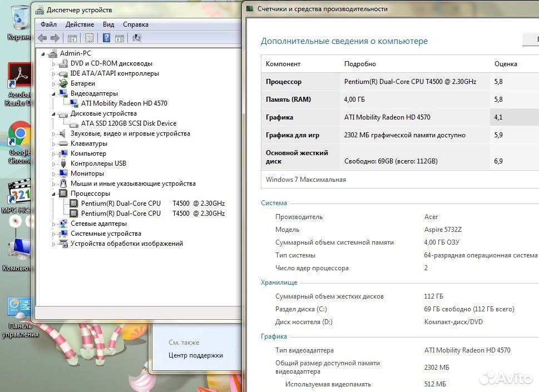The image size is (539, 392).
Task: Click the Help question-mark toolbar icon
Action: point(107,38)
